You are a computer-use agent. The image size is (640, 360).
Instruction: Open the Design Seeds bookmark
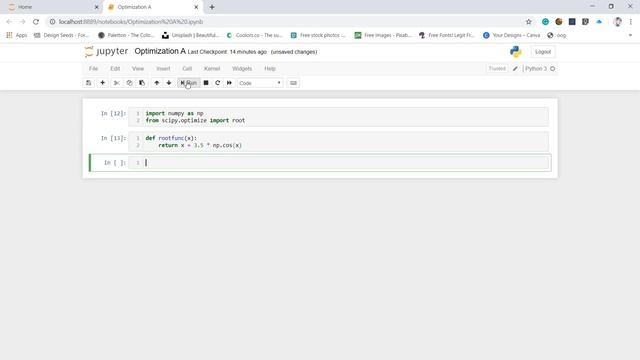pos(61,36)
